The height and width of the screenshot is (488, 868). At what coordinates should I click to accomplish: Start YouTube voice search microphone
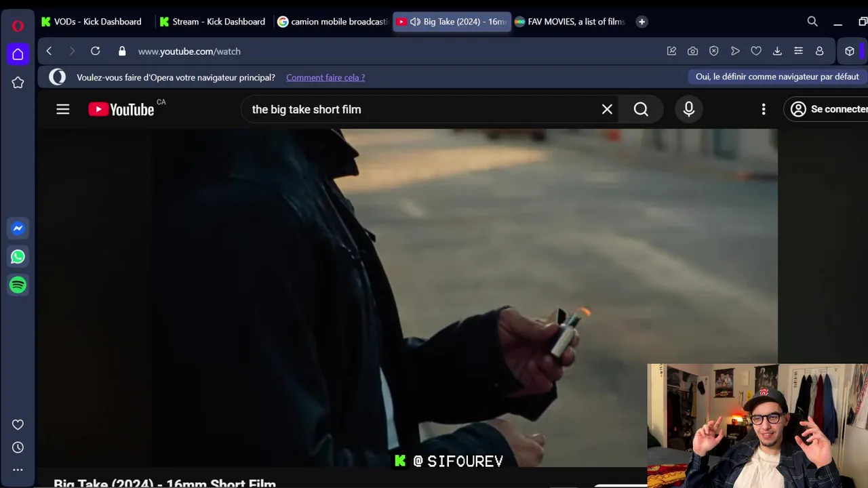pos(689,109)
